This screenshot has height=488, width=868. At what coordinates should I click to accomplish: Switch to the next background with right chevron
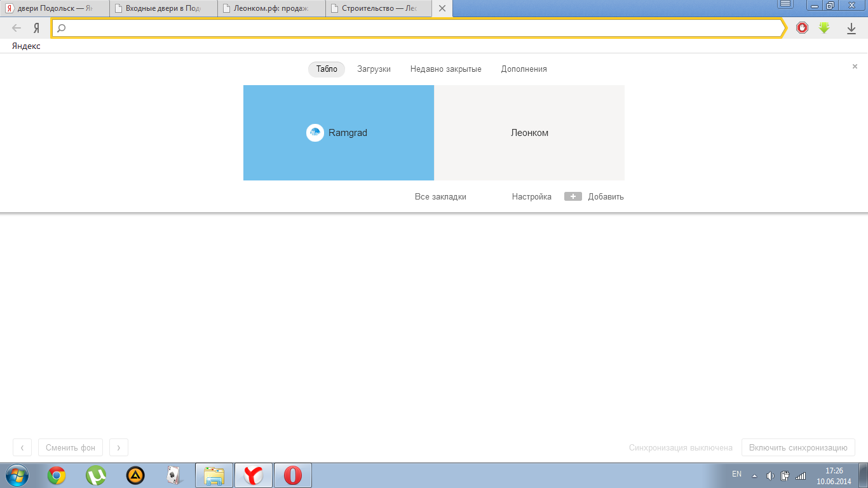[x=119, y=447]
